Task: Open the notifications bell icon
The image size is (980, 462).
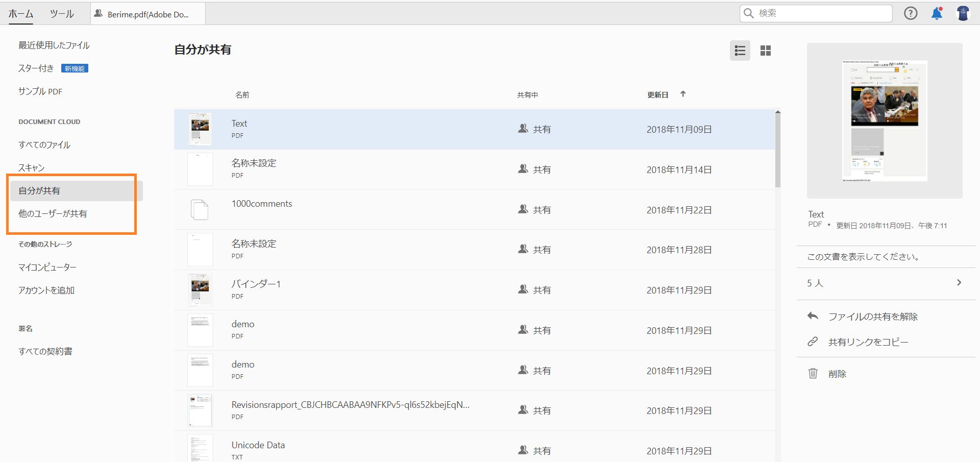Action: tap(937, 13)
